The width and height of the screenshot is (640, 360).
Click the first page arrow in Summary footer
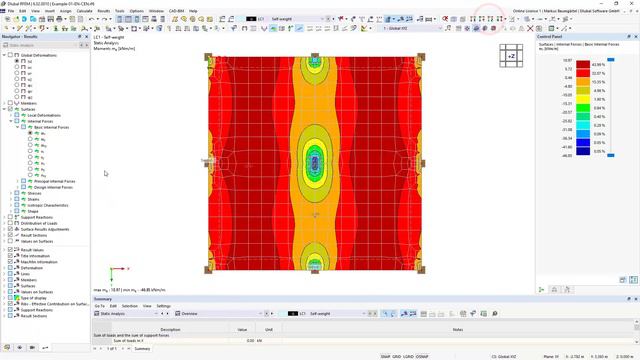click(x=96, y=349)
